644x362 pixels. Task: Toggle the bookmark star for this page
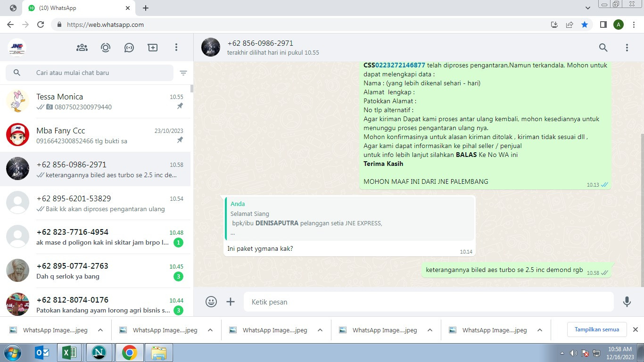pyautogui.click(x=585, y=25)
